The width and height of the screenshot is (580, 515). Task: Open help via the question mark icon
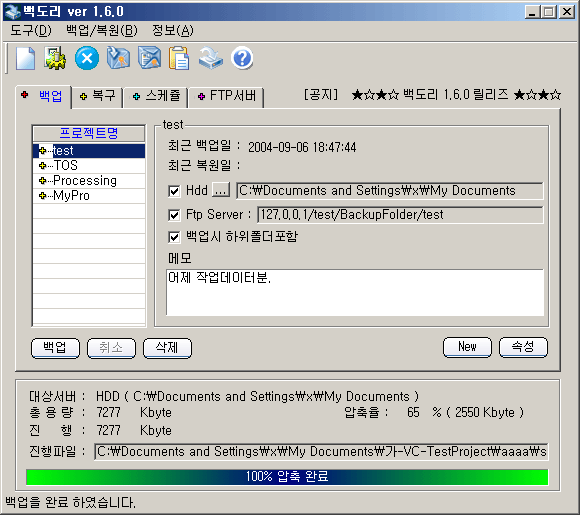pos(242,58)
